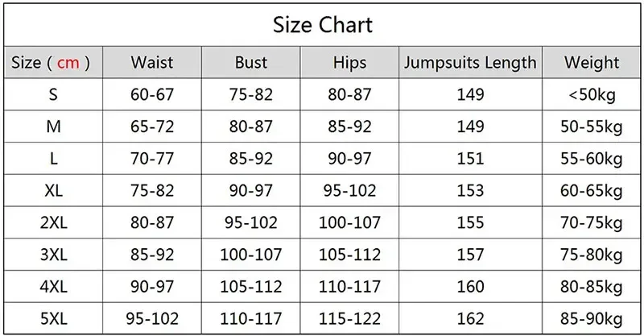Select jumpsuit length 153 cell
The height and width of the screenshot is (336, 644).
(x=470, y=190)
